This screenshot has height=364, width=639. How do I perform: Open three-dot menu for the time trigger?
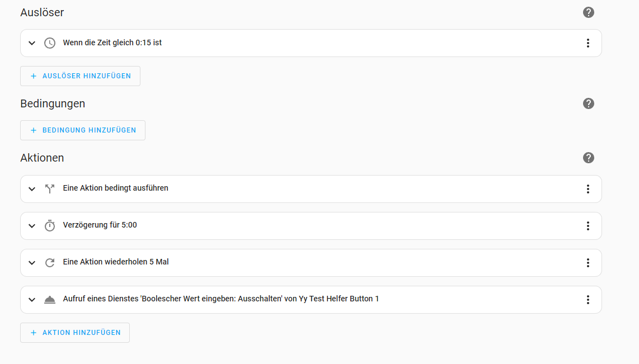[x=588, y=43]
